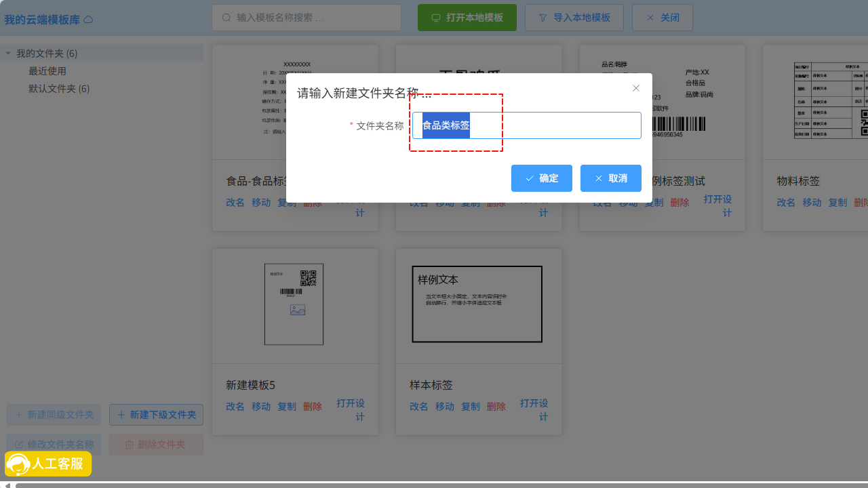Viewport: 868px width, 488px height.
Task: Click the 新建模板5 template thumbnail
Action: [294, 304]
